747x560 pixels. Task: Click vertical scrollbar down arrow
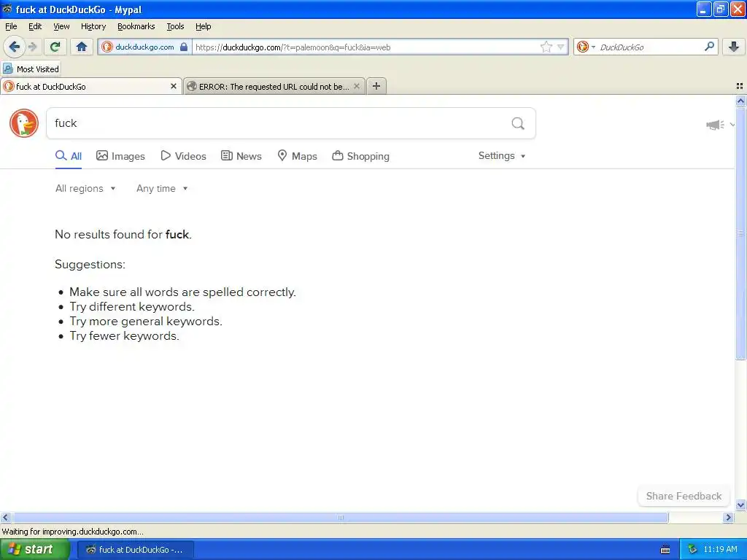740,505
